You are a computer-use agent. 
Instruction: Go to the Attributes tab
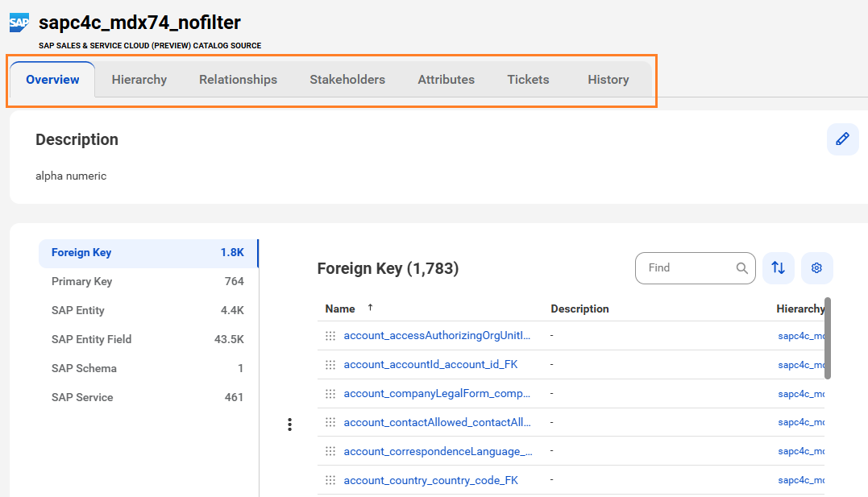446,80
